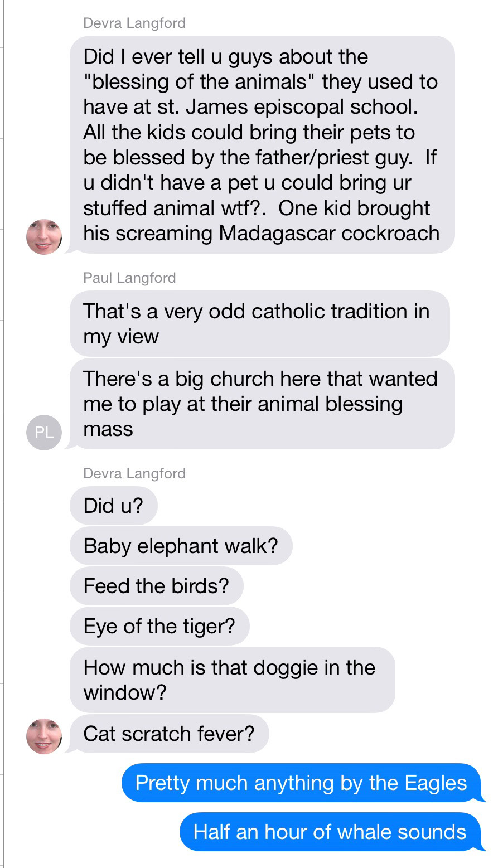Image resolution: width=503 pixels, height=868 pixels.
Task: Click the Baby elephant walk? bubble
Action: [181, 546]
